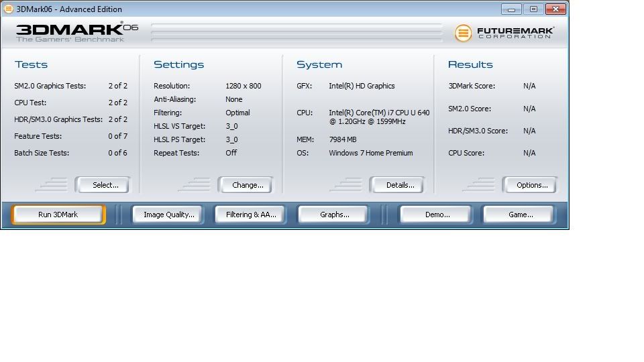This screenshot has width=644, height=362.
Task: Select the 'Feature Tests:' label
Action: [38, 136]
